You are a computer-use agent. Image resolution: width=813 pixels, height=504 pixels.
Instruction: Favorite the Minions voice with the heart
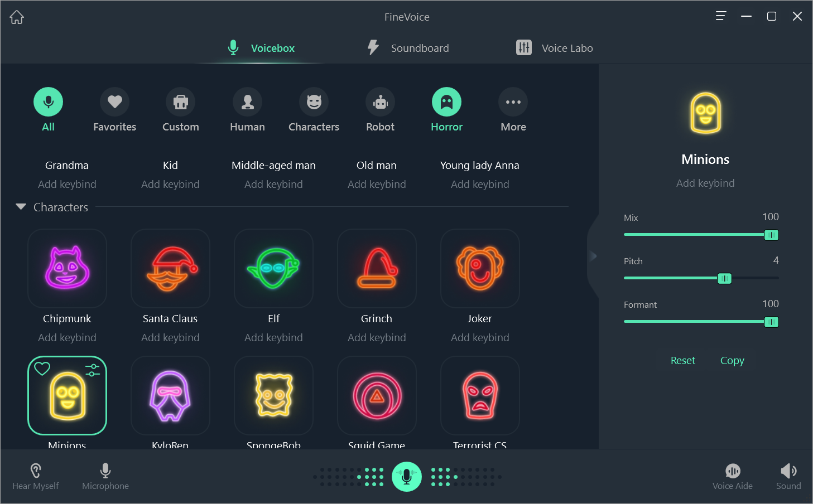(42, 369)
